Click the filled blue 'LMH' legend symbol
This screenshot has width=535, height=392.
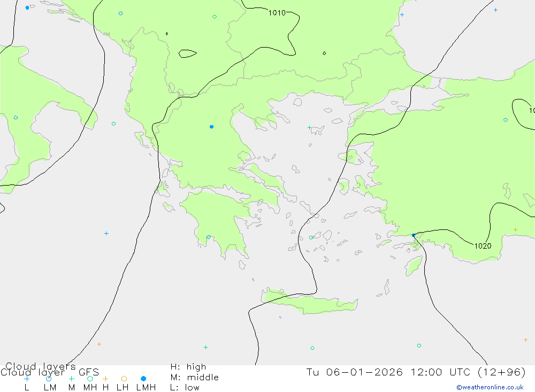[x=143, y=379]
